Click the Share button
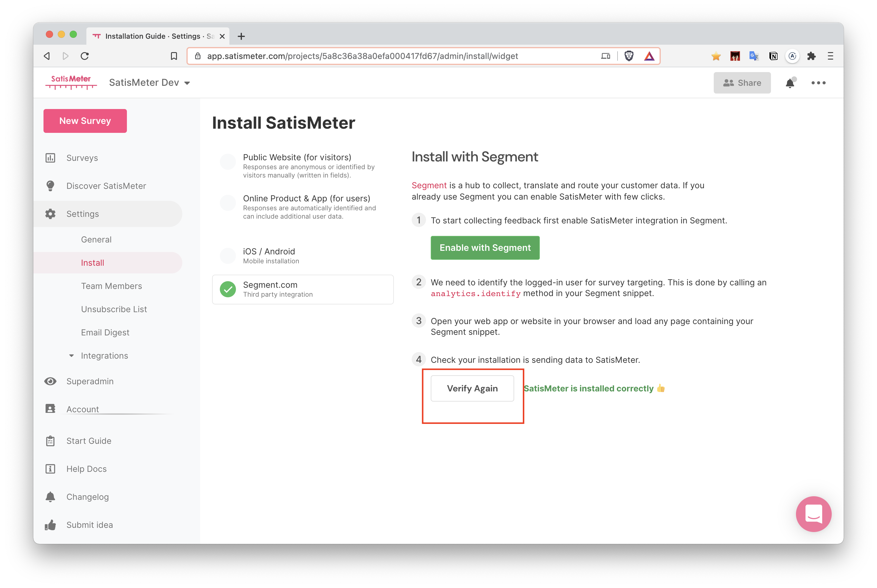 pyautogui.click(x=742, y=83)
